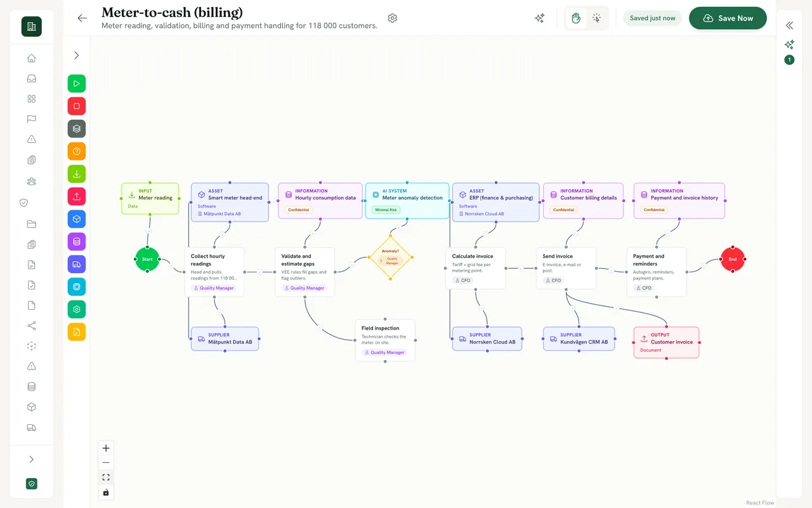
Task: Click the "Saved just now" status text
Action: point(652,18)
